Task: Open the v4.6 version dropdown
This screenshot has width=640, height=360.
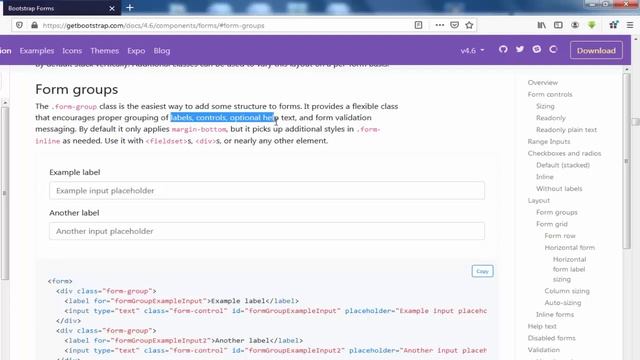Action: pos(472,51)
